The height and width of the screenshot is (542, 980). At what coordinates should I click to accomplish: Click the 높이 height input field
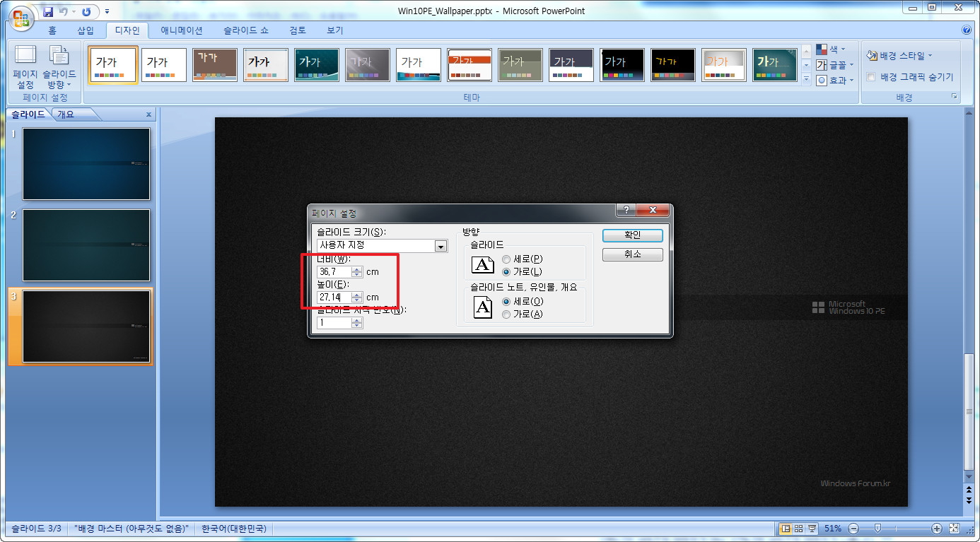334,297
